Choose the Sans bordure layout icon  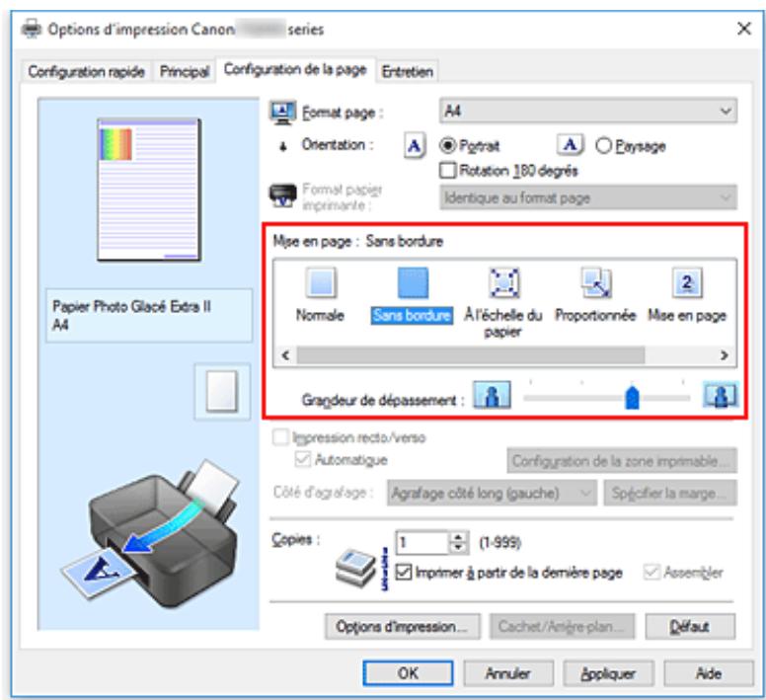click(413, 282)
